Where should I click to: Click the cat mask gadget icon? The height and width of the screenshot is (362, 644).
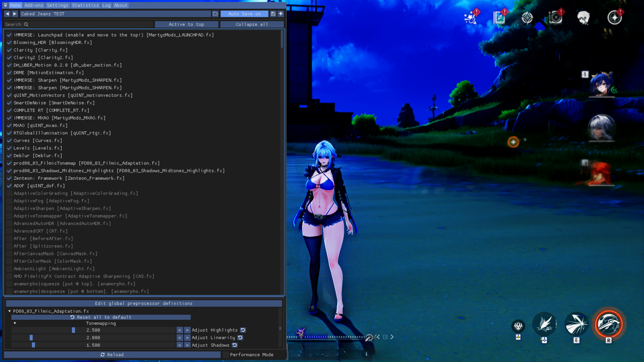(518, 326)
